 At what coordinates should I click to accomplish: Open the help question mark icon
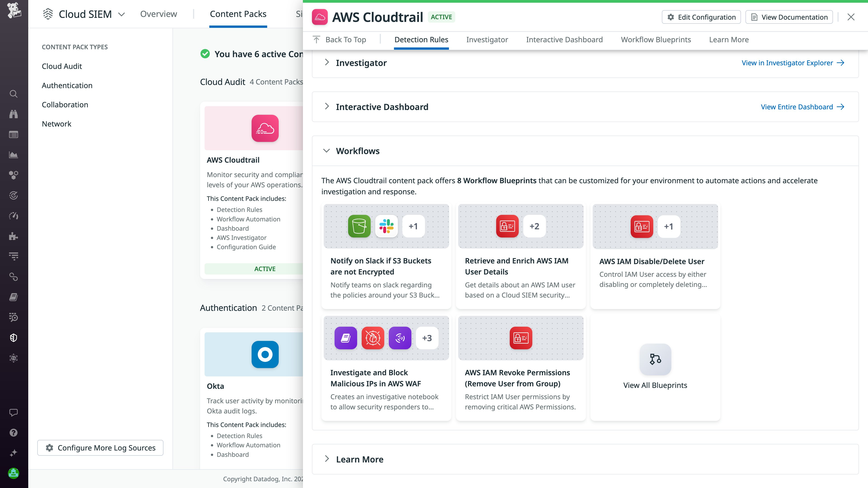pyautogui.click(x=14, y=432)
